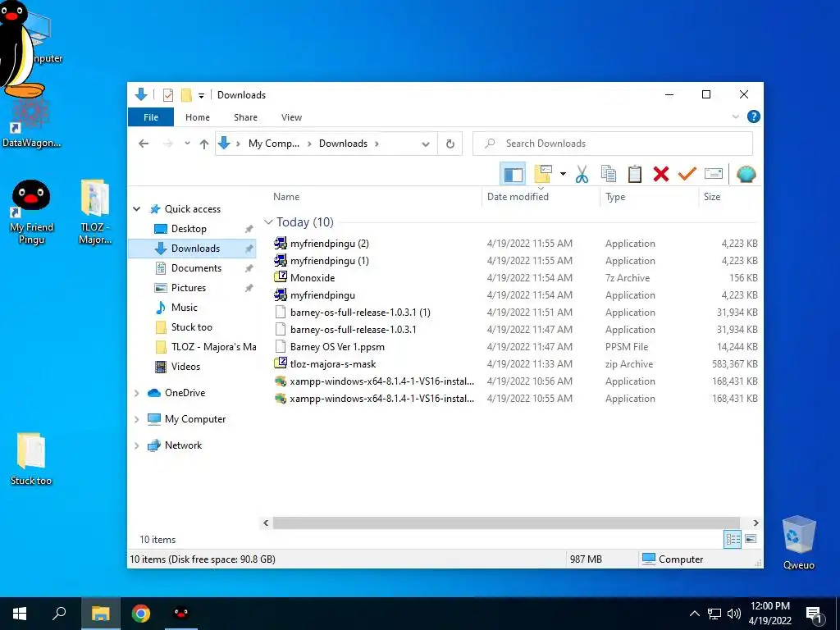Click the Search Downloads field
The image size is (840, 630).
click(x=612, y=144)
